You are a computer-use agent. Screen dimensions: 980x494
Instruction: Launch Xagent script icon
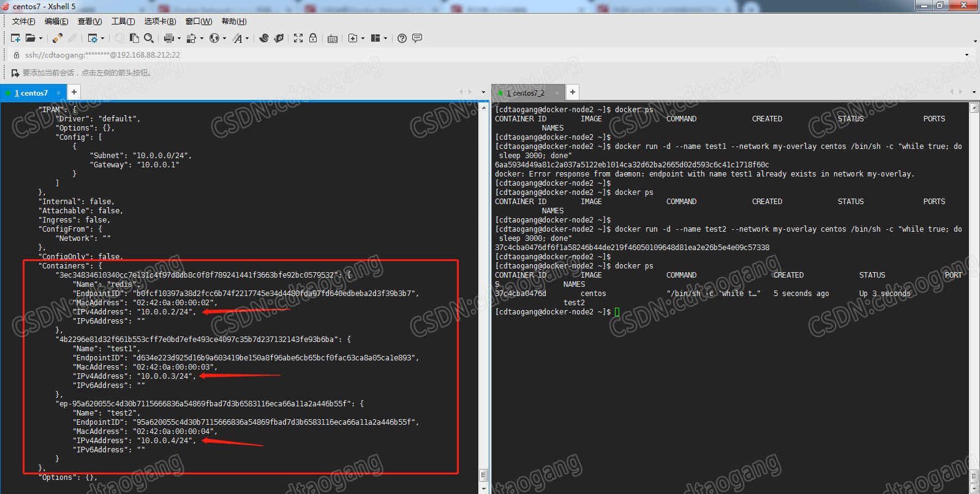(279, 38)
